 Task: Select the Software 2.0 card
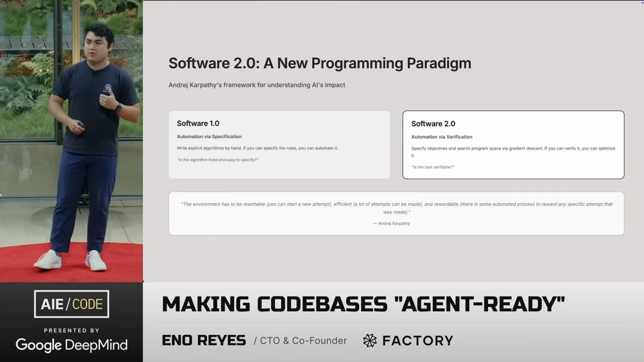(513, 145)
